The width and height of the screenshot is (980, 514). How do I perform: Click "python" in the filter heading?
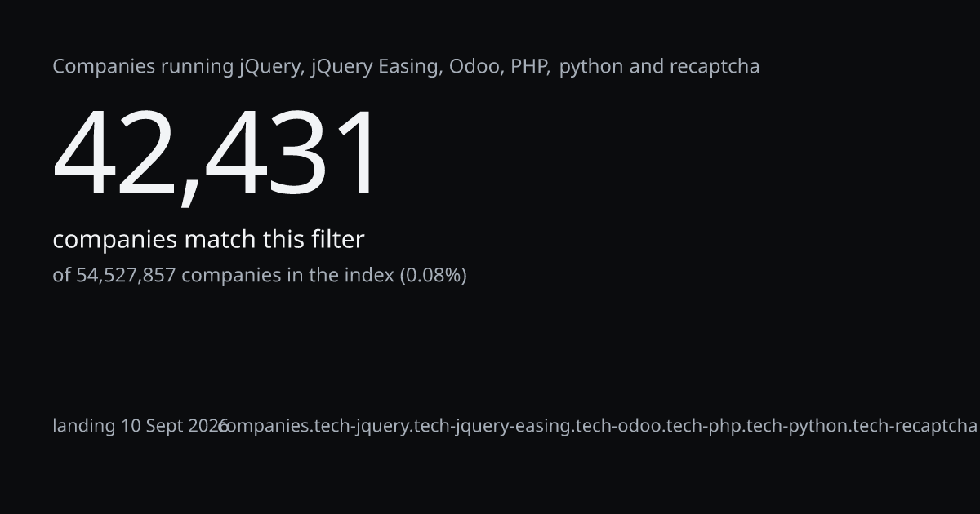tap(591, 67)
